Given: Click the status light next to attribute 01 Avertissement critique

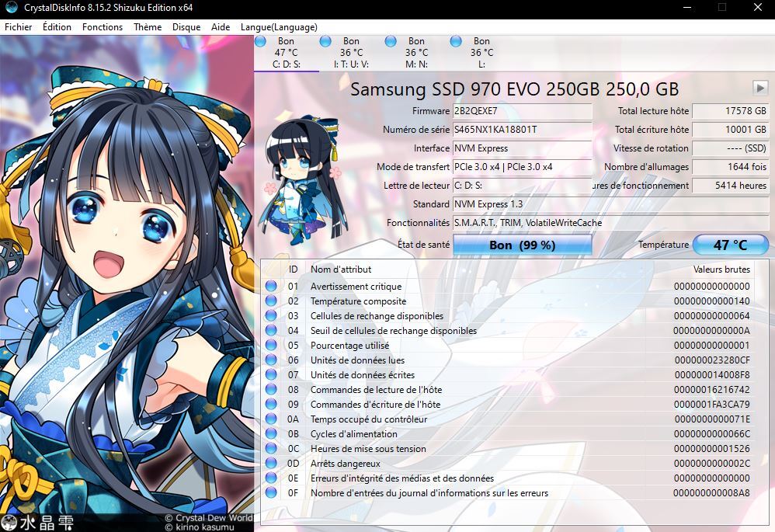Looking at the screenshot, I should (x=271, y=286).
